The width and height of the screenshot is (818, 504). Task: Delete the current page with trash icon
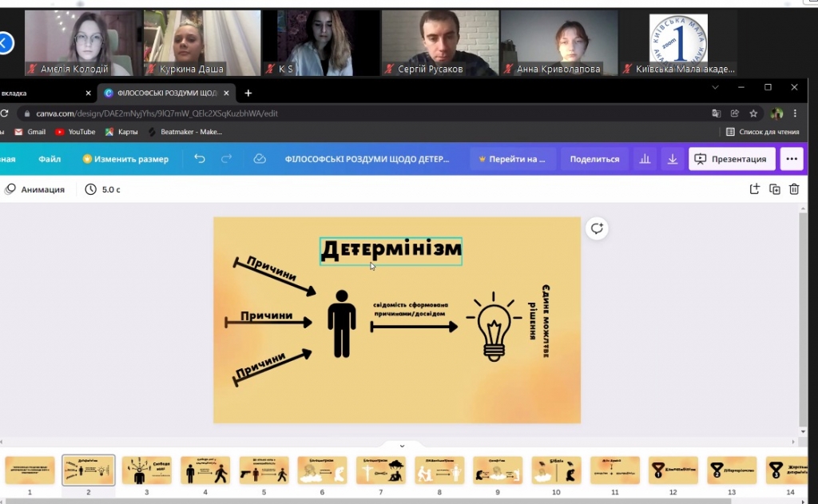(794, 189)
